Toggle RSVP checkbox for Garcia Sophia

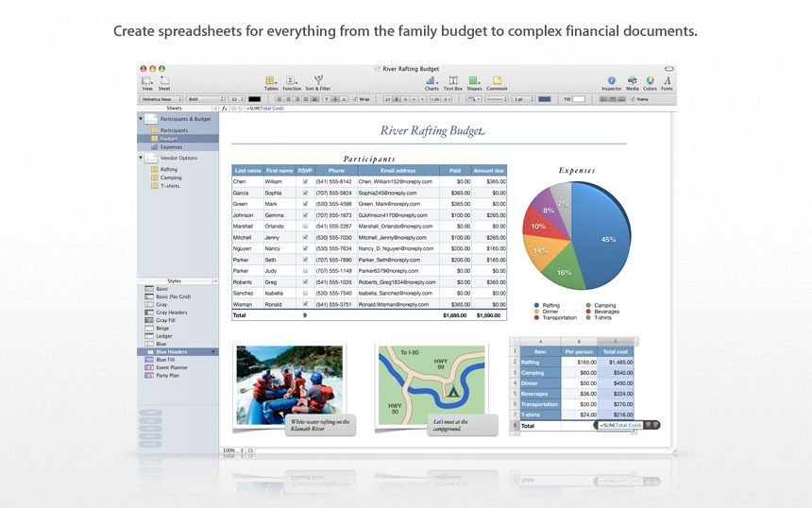(305, 193)
